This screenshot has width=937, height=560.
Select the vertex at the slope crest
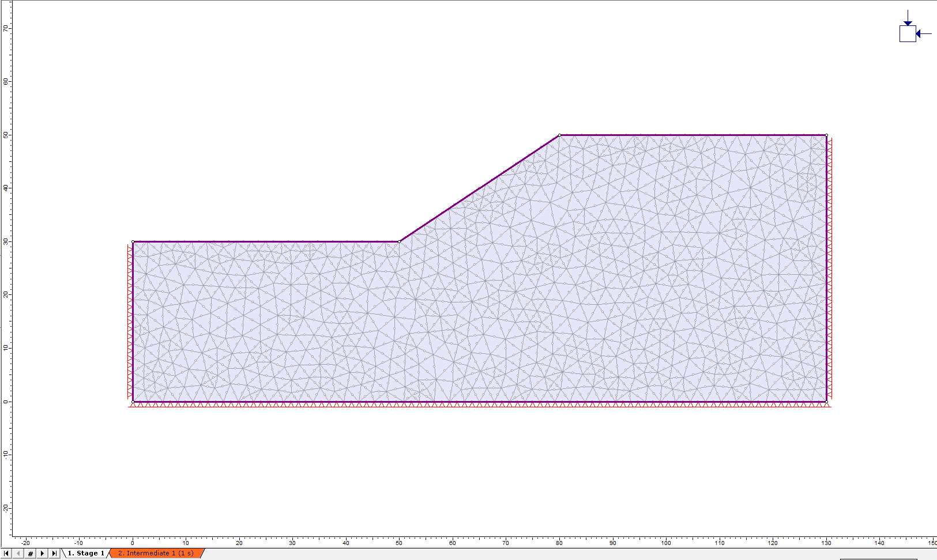pos(559,135)
